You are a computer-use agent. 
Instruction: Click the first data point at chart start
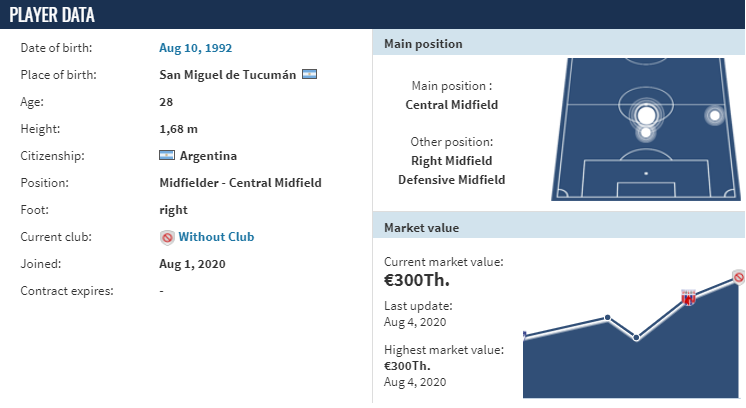coord(524,335)
